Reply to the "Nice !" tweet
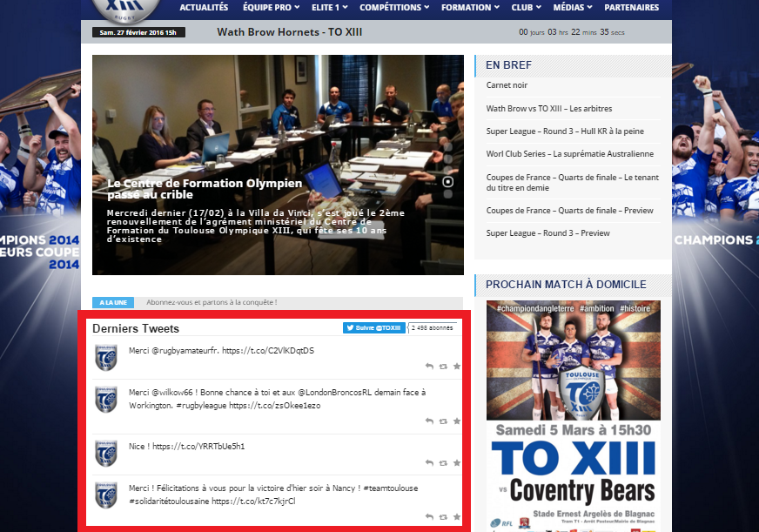 click(x=429, y=462)
